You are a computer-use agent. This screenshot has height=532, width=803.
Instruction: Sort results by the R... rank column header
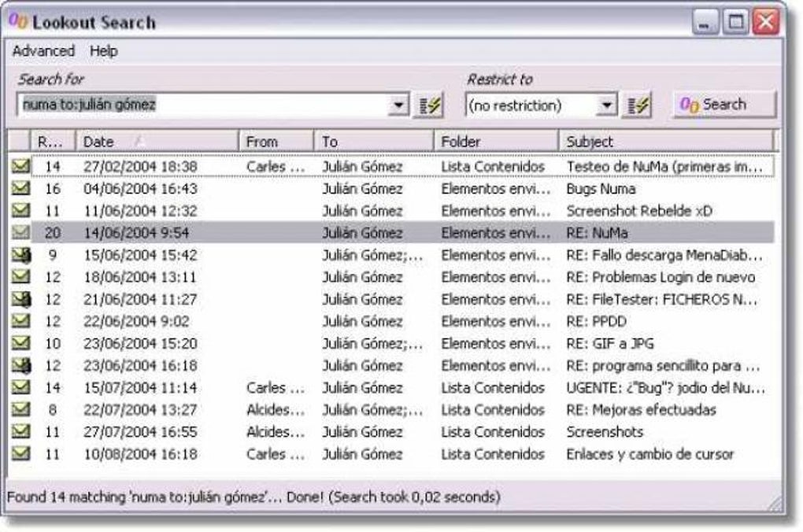(54, 142)
